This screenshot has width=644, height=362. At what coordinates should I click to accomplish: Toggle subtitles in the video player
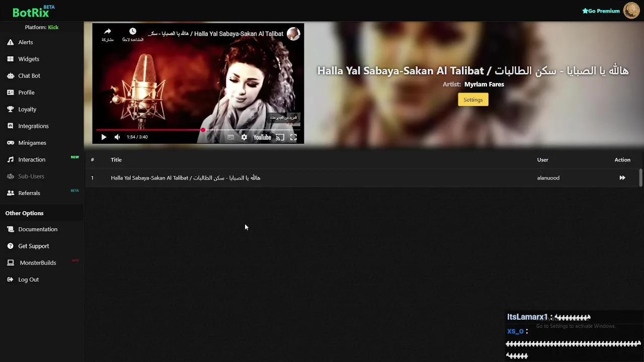click(x=230, y=137)
